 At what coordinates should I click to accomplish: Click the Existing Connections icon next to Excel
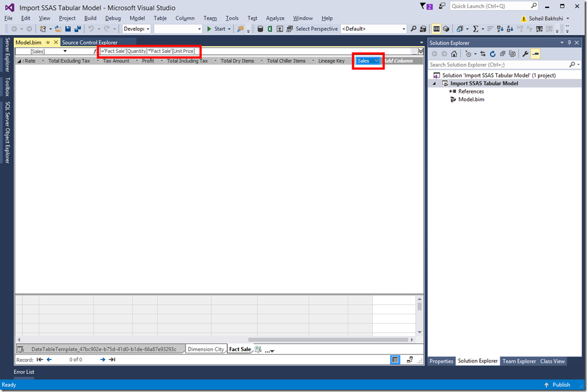point(280,29)
